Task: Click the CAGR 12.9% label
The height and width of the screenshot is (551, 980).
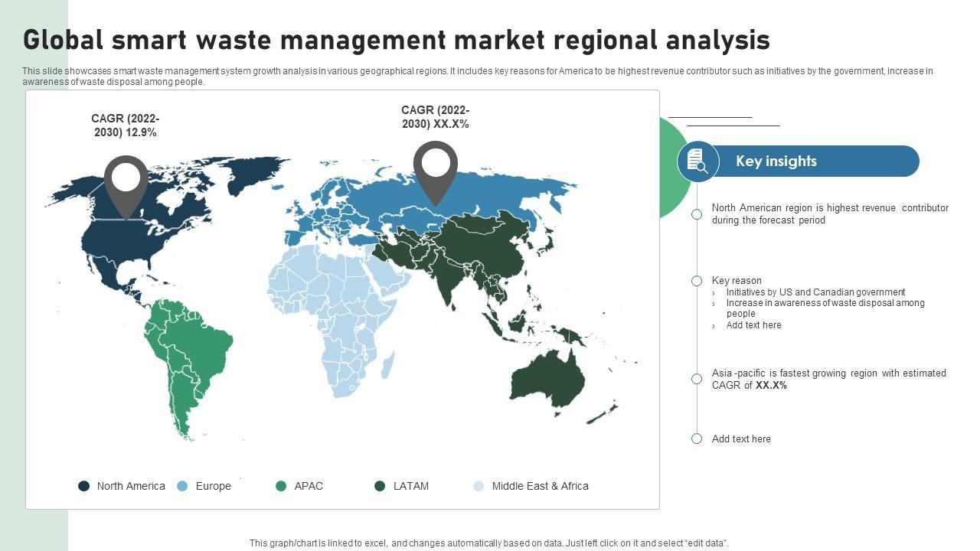Action: click(125, 126)
